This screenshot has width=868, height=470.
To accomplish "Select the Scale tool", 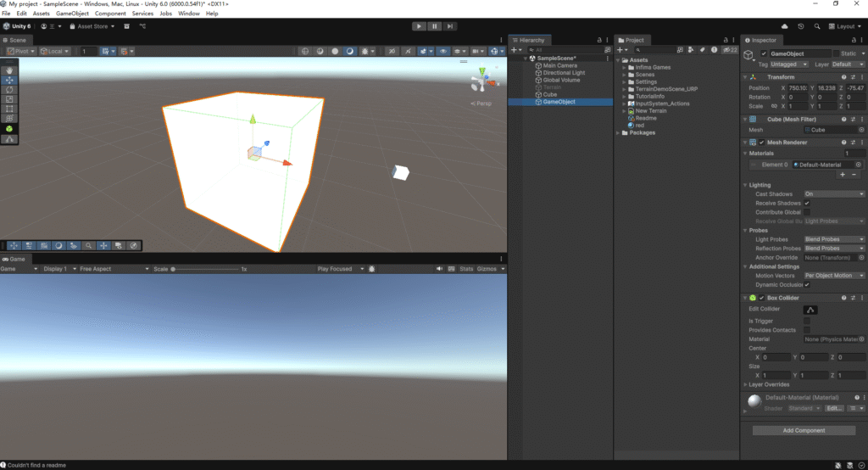I will tap(9, 99).
